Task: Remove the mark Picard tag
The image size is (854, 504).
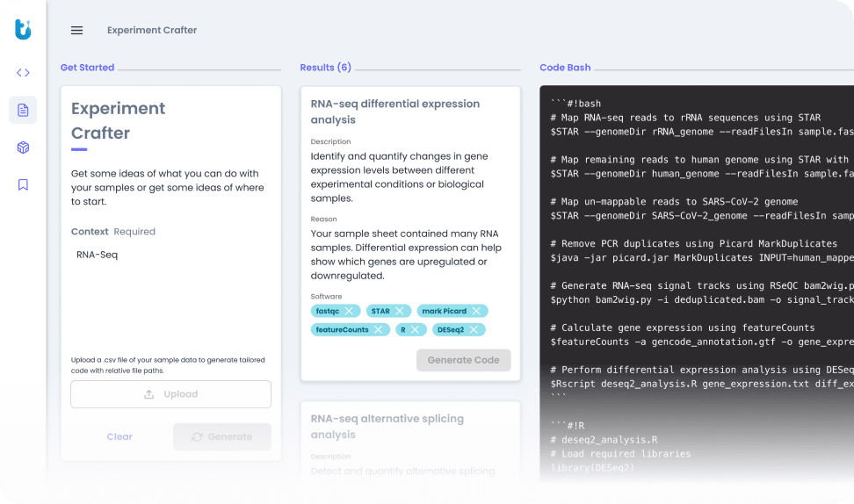Action: [476, 311]
